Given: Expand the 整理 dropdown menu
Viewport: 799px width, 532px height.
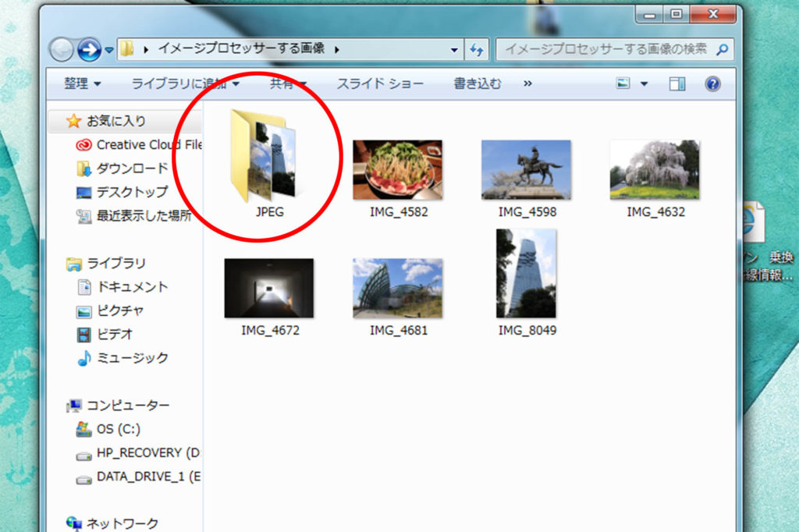Looking at the screenshot, I should [83, 83].
